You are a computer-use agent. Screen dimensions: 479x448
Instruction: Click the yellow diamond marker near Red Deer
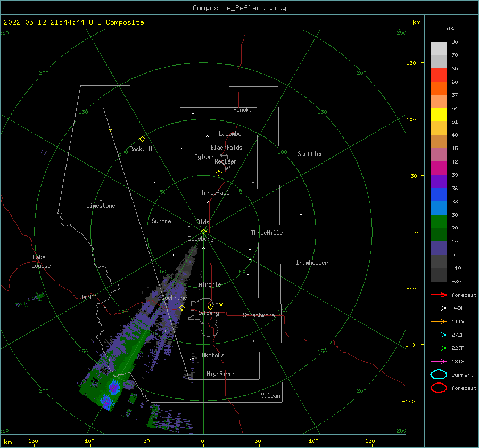coord(219,173)
